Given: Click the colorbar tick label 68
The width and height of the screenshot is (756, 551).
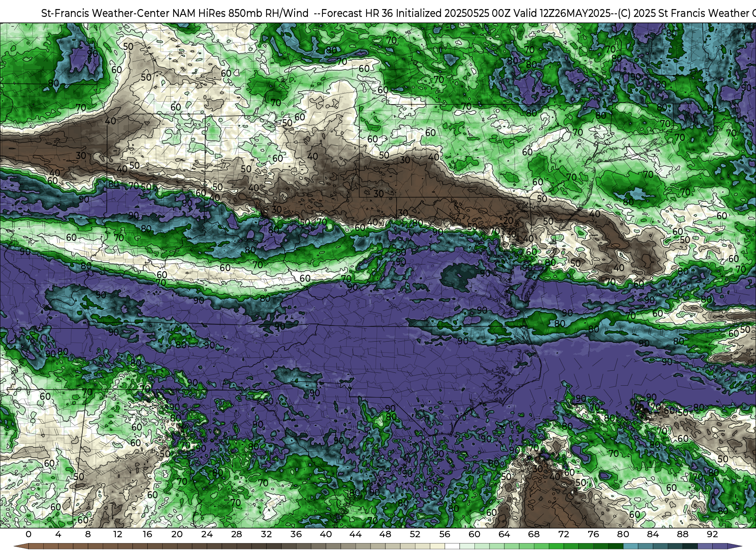Looking at the screenshot, I should point(534,534).
